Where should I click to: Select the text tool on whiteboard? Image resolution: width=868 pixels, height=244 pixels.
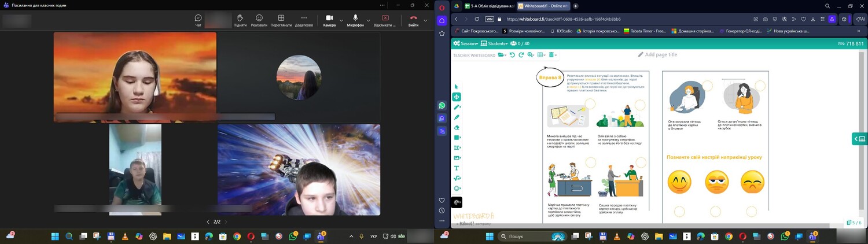tap(457, 168)
